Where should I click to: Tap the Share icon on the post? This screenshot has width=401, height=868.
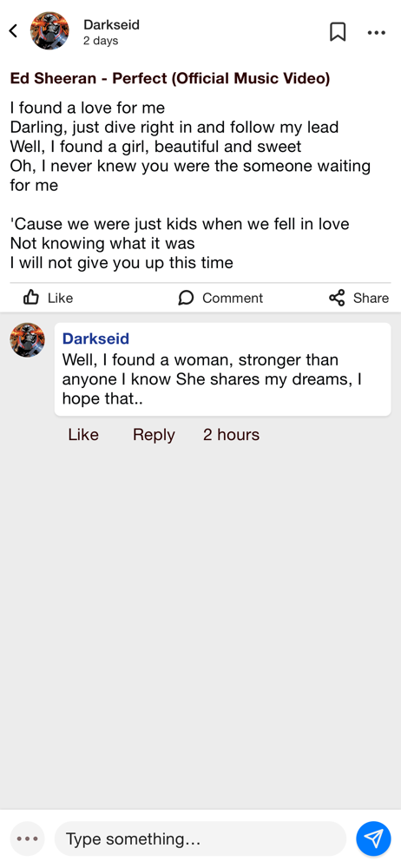[337, 298]
